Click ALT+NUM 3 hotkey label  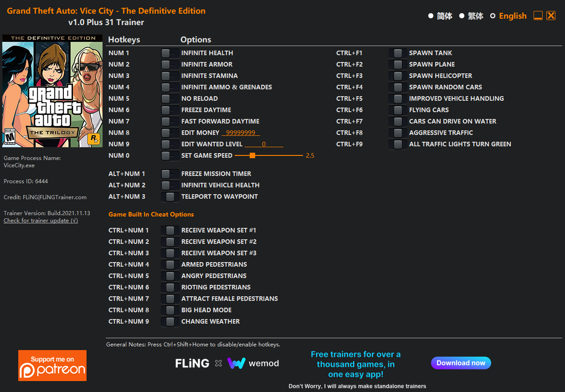(127, 196)
